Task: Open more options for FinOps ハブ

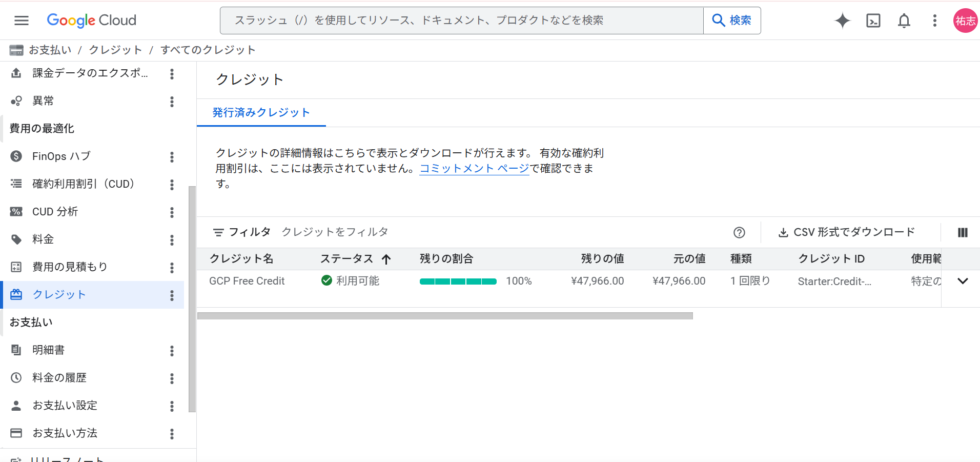Action: point(172,157)
